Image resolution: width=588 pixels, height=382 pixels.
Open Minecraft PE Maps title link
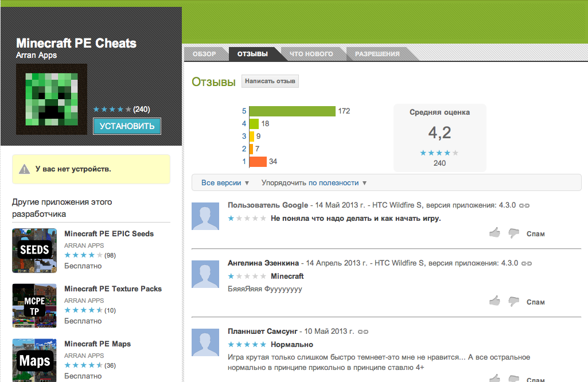point(98,344)
